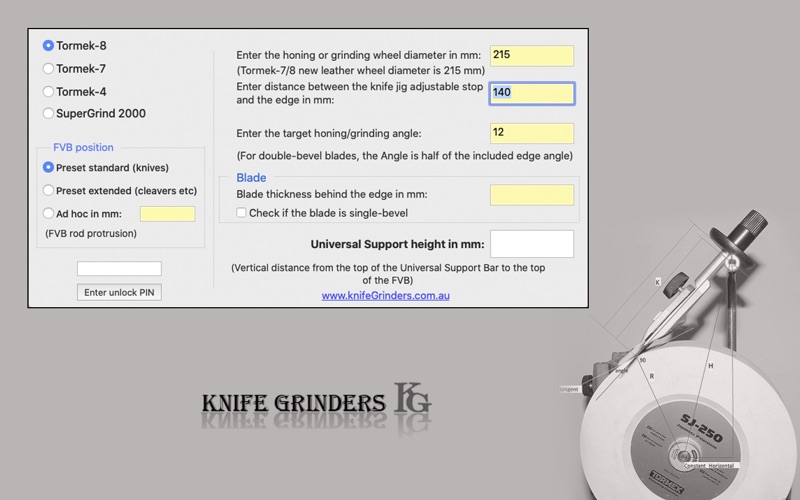The width and height of the screenshot is (800, 500).
Task: Click the Ad hoc FVB protrusion field
Action: tap(167, 214)
